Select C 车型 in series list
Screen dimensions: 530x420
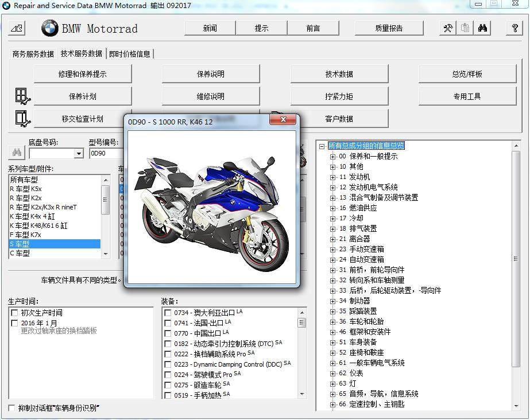coord(55,253)
